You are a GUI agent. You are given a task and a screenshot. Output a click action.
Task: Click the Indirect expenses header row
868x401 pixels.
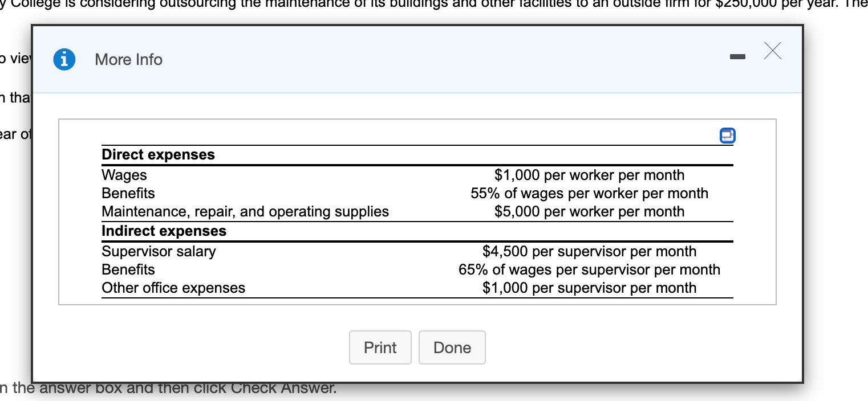click(164, 231)
